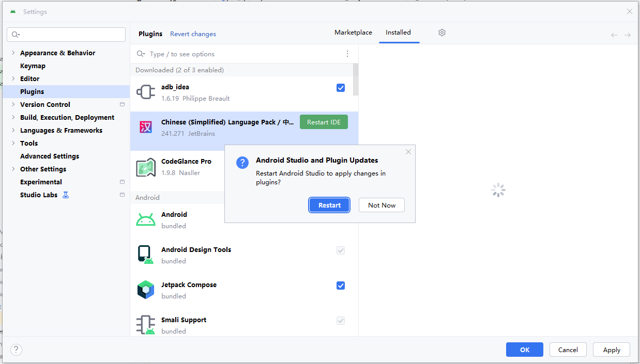This screenshot has width=640, height=364.
Task: Click the Android plugin robot icon
Action: (x=146, y=220)
